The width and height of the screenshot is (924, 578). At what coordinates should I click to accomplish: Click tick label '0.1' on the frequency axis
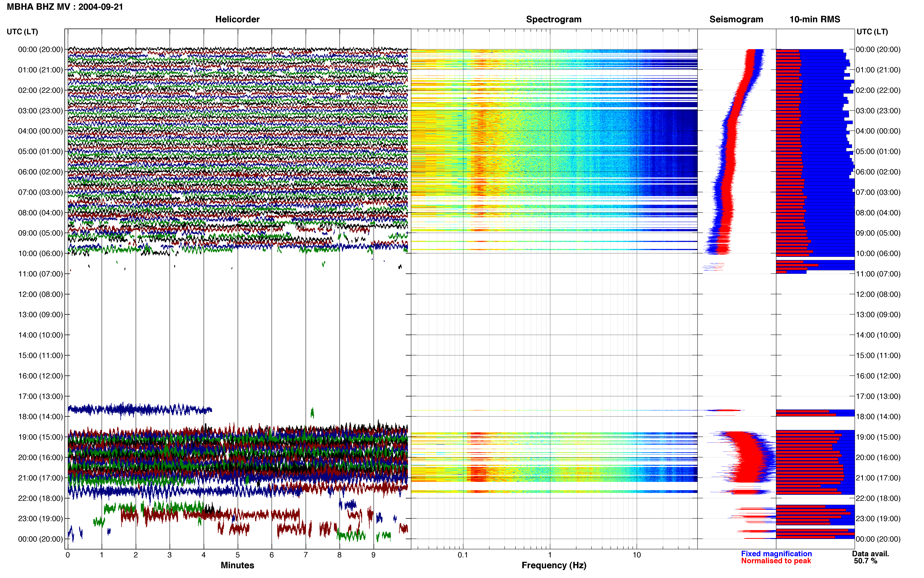pyautogui.click(x=463, y=555)
